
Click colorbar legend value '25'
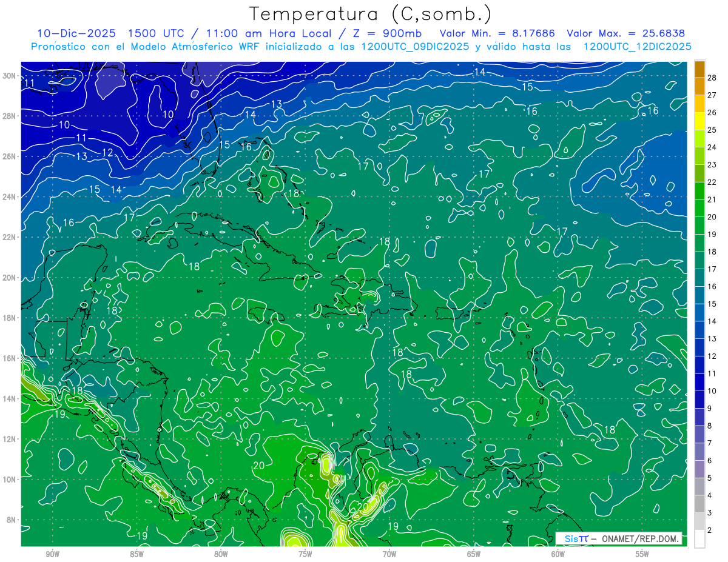tap(712, 129)
